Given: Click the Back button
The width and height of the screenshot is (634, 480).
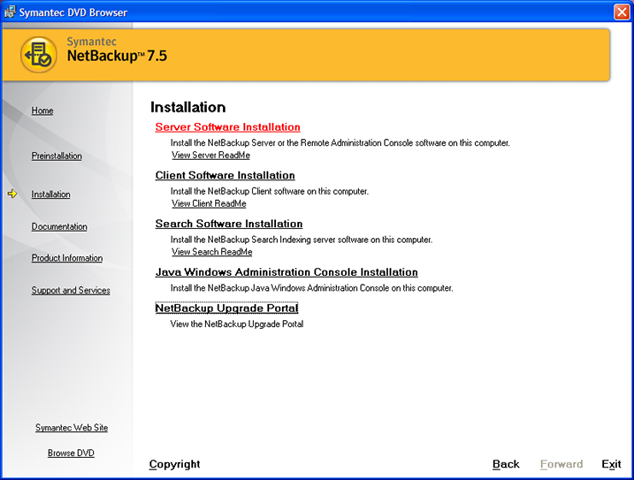Looking at the screenshot, I should 506,464.
